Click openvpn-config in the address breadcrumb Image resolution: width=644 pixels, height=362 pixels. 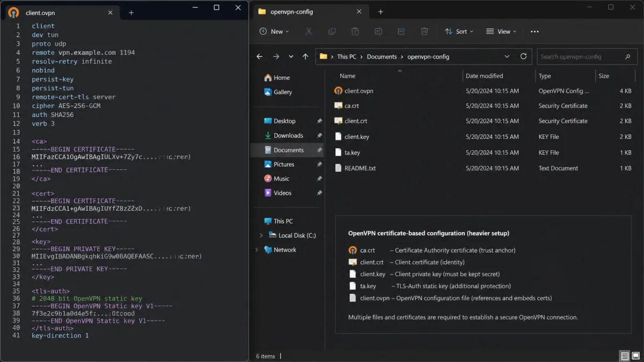(x=428, y=57)
